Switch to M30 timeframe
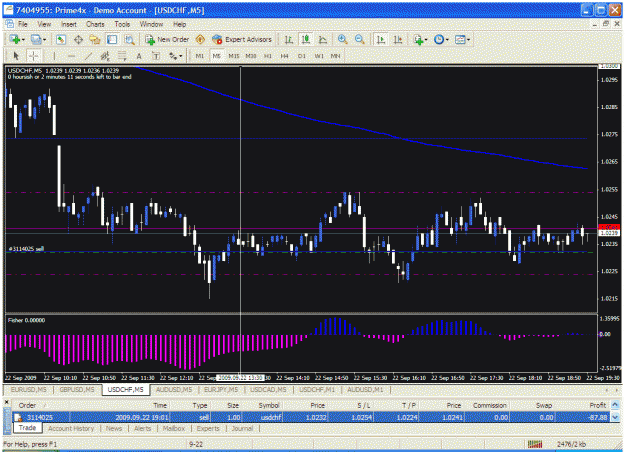This screenshot has width=625, height=452. point(251,56)
